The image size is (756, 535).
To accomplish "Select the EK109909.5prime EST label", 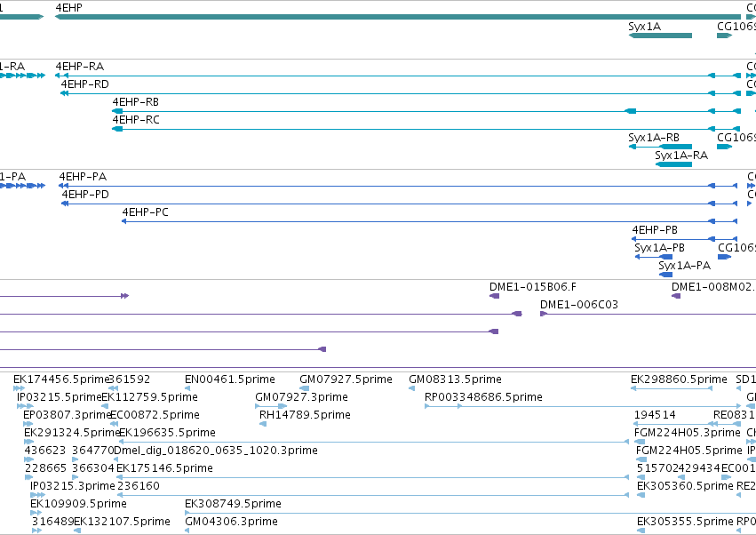I will (x=78, y=504).
